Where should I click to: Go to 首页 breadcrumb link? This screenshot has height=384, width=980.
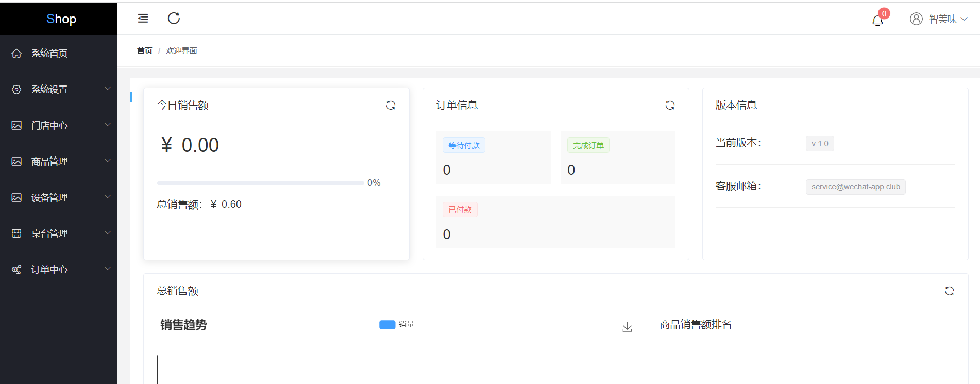145,50
